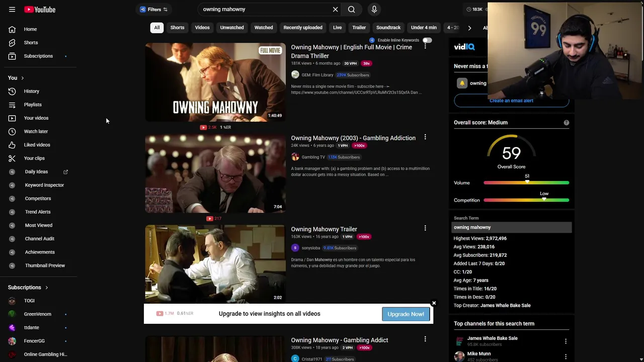Viewport: 644px width, 362px height.
Task: Open options for James Whale Bake Sale channel
Action: point(566,341)
